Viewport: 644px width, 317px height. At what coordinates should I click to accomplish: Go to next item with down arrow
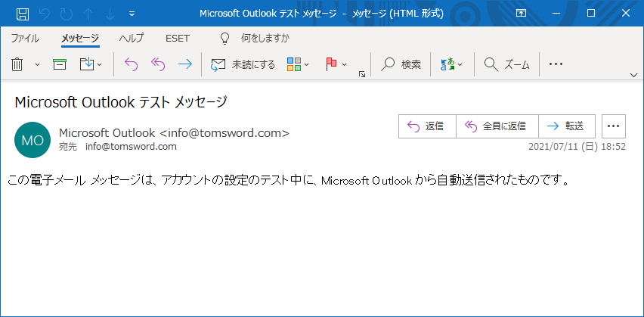[x=110, y=14]
